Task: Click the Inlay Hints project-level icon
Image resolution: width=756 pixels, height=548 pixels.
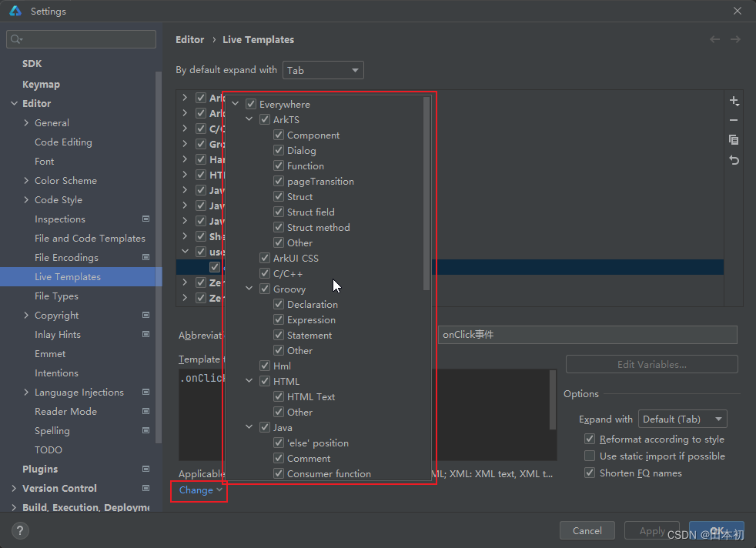Action: point(146,335)
